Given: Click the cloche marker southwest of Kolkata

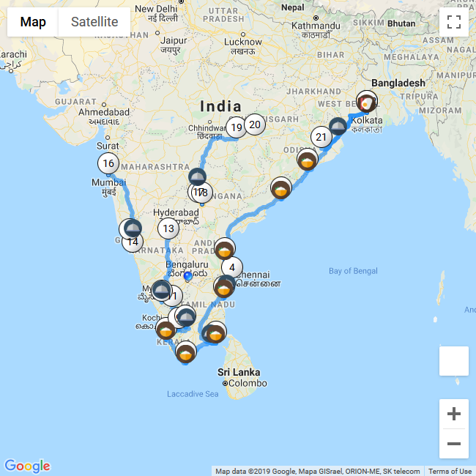Looking at the screenshot, I should [x=338, y=126].
